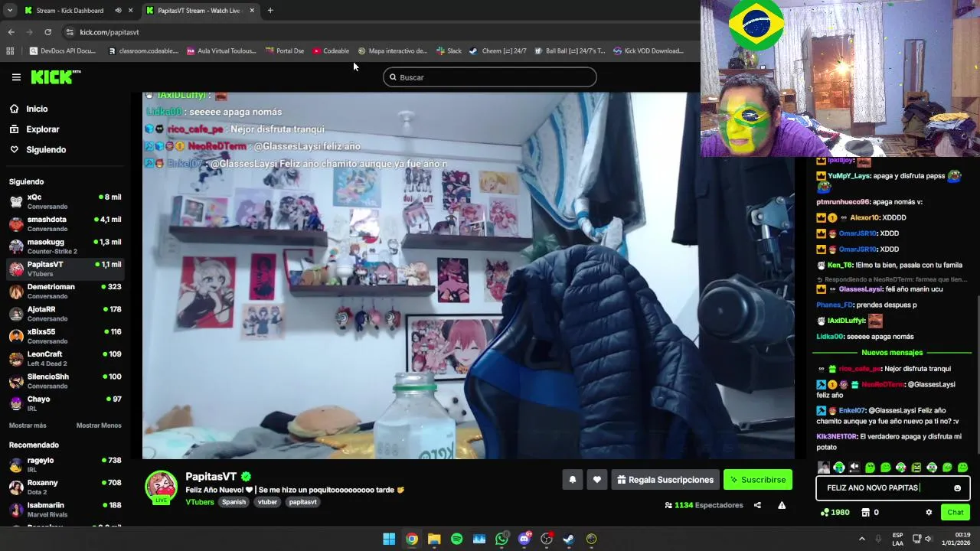Open SilencioShh channel in sidebar
Screen dimensions: 980x551
tap(65, 380)
